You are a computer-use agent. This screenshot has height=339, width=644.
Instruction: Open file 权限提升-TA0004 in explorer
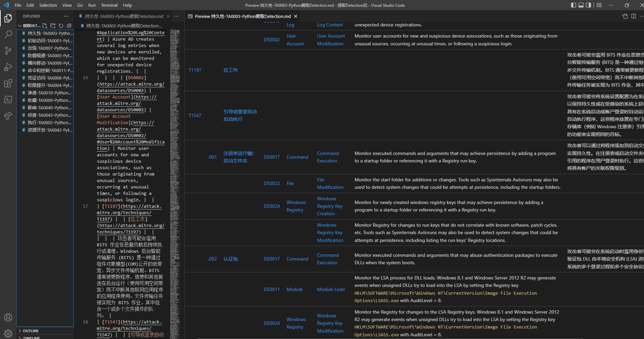tap(45, 85)
